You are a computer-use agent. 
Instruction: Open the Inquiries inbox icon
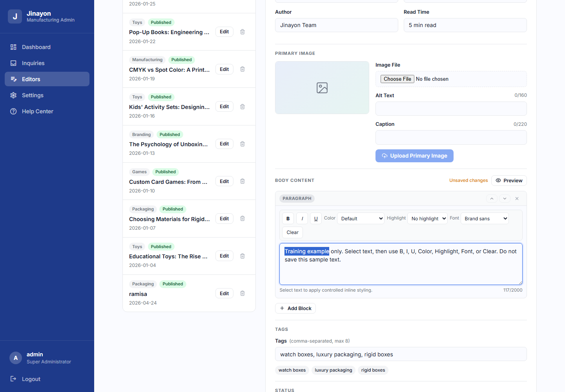[13, 63]
